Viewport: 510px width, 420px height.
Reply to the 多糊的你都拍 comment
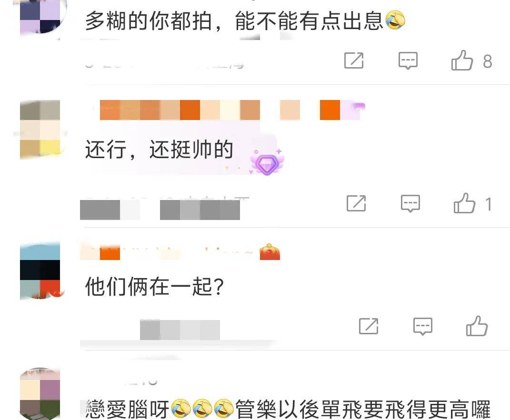coord(408,60)
